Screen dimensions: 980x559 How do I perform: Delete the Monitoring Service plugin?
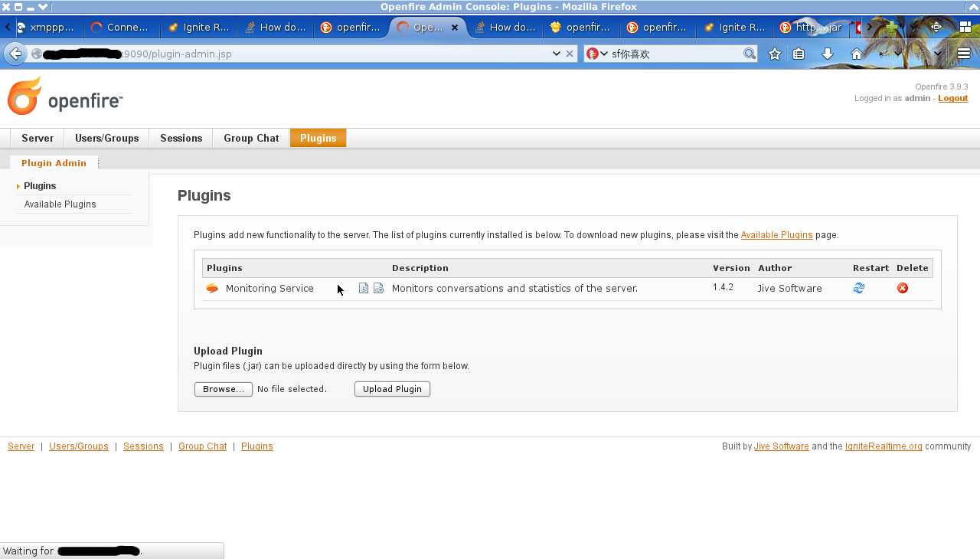(903, 288)
